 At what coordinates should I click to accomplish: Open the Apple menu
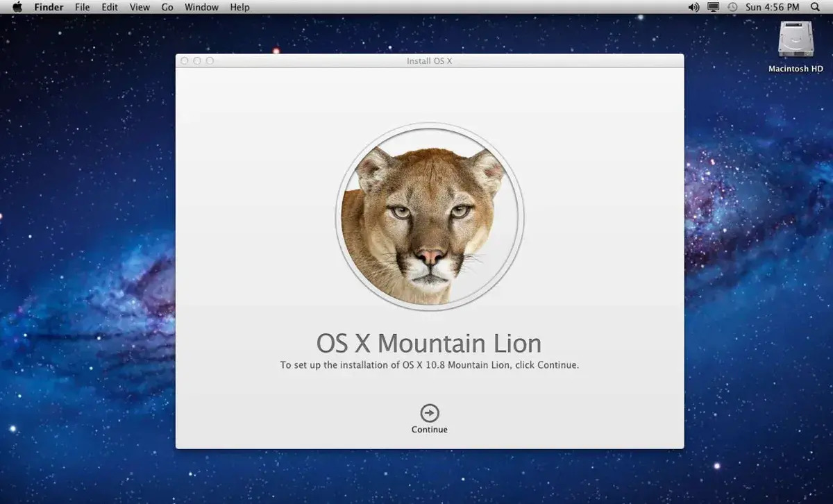click(17, 7)
